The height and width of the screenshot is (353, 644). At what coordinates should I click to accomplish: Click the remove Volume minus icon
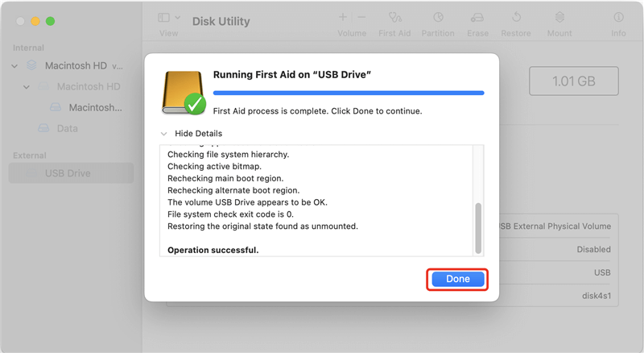(361, 17)
